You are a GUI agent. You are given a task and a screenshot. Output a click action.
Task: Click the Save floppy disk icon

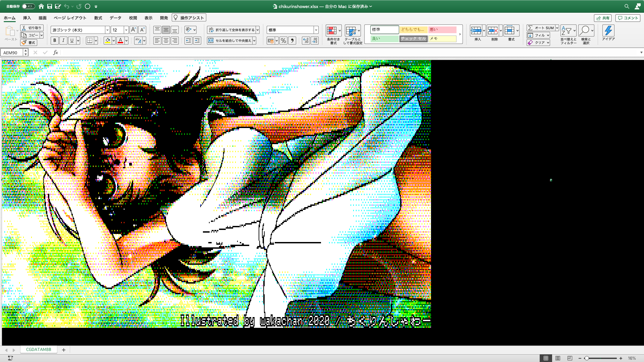[50, 6]
